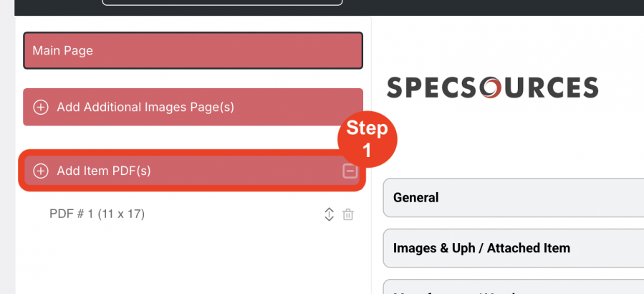
Task: Click the Add Item PDF(s) text label
Action: [x=104, y=171]
